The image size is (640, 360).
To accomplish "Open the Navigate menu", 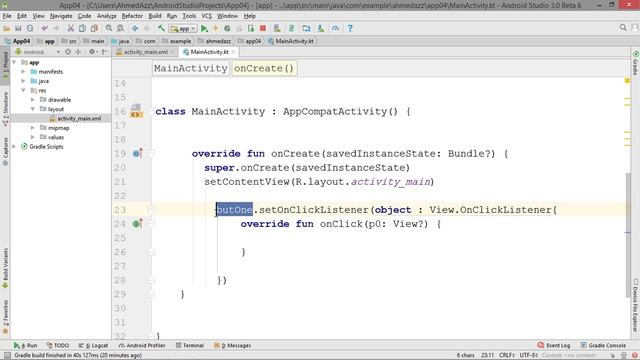I will tap(61, 16).
